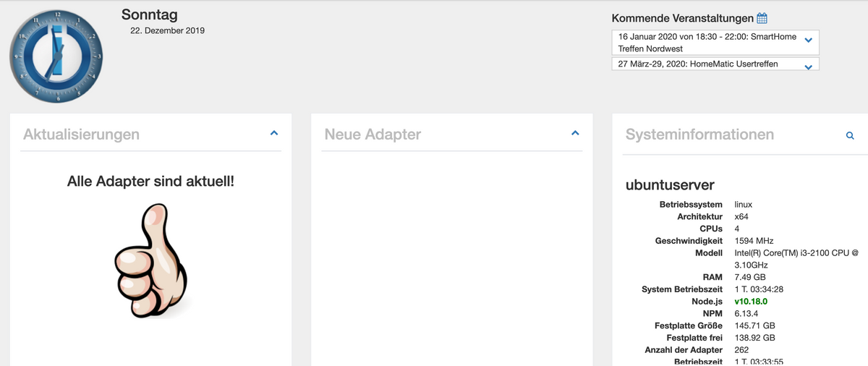Click the Sonntag weekday heading

tap(149, 14)
